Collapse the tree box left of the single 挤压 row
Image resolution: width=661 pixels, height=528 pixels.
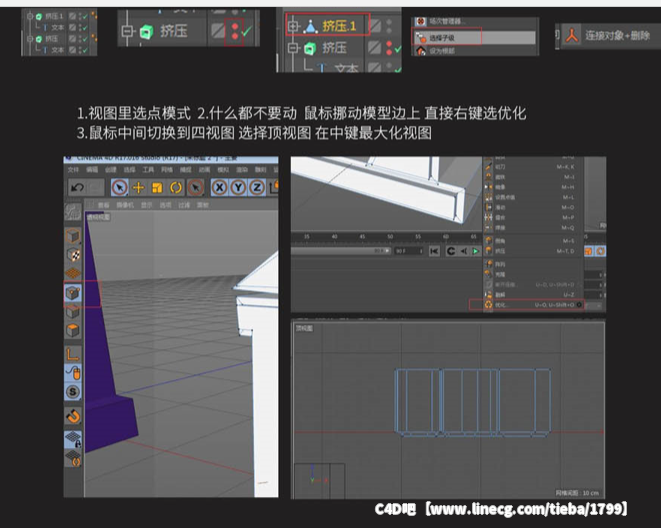(x=127, y=31)
